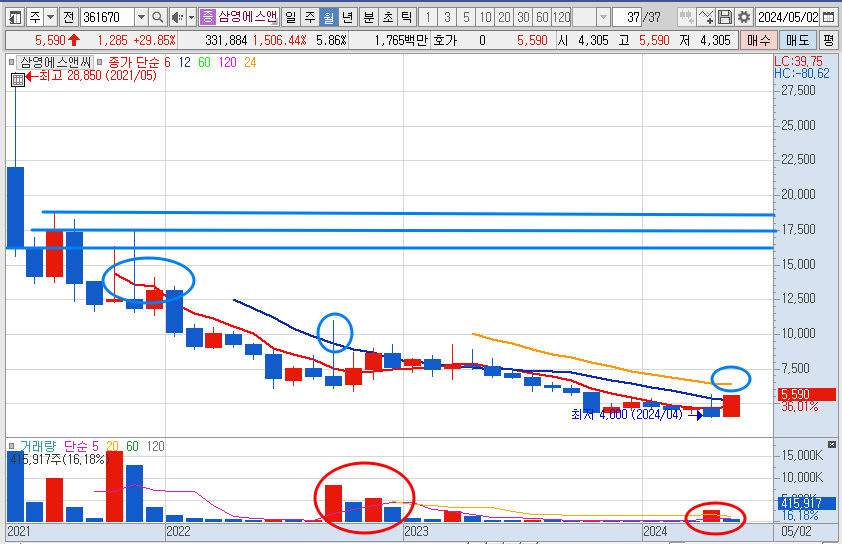
Task: Click the blue 415,917 volume axis tag
Action: pyautogui.click(x=807, y=504)
